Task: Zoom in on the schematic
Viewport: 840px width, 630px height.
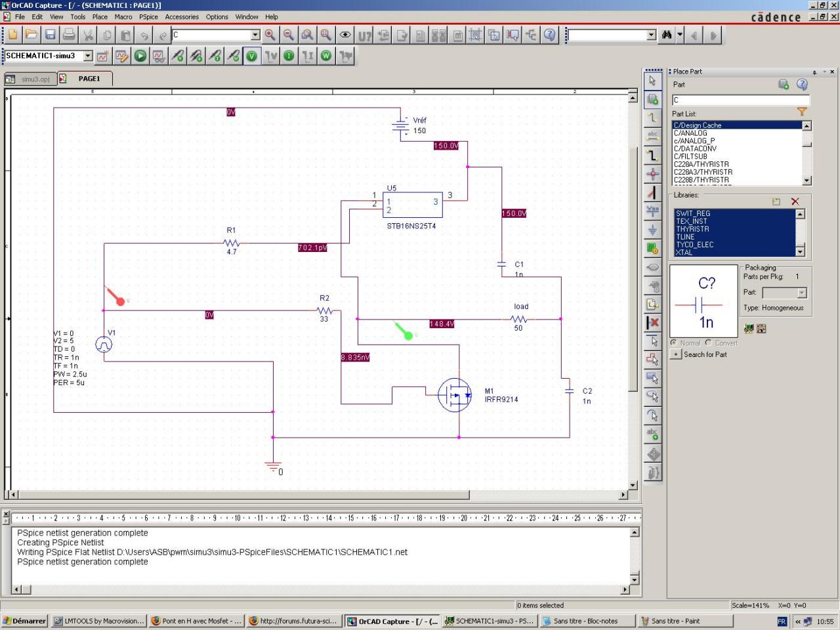Action: [270, 35]
